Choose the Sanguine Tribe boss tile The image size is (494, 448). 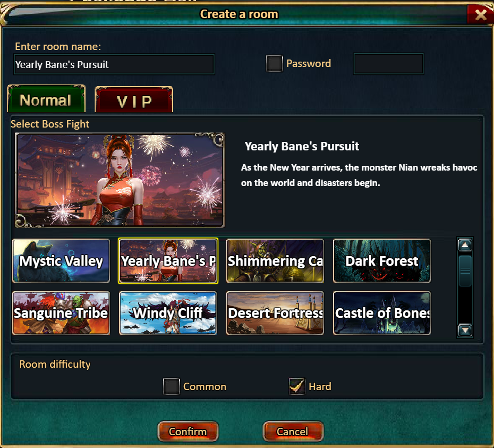pos(61,313)
